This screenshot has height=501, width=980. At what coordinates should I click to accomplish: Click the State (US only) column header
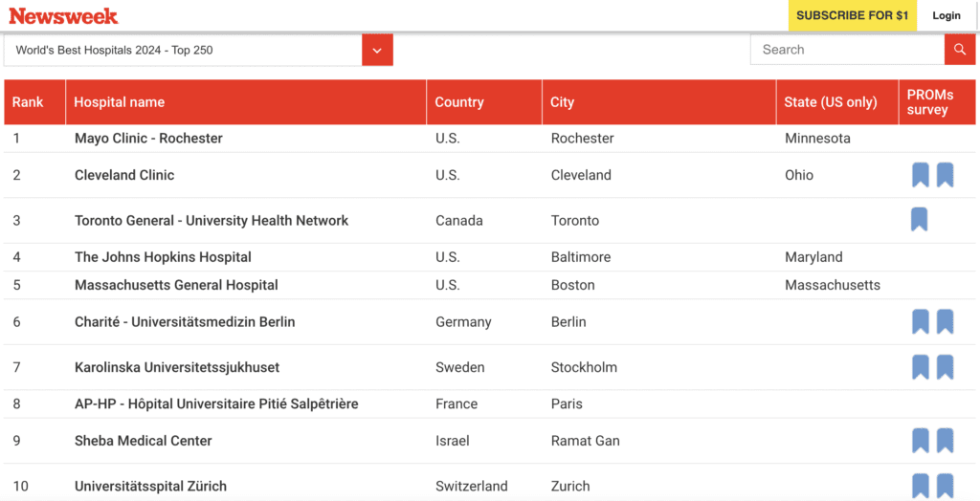click(x=837, y=101)
